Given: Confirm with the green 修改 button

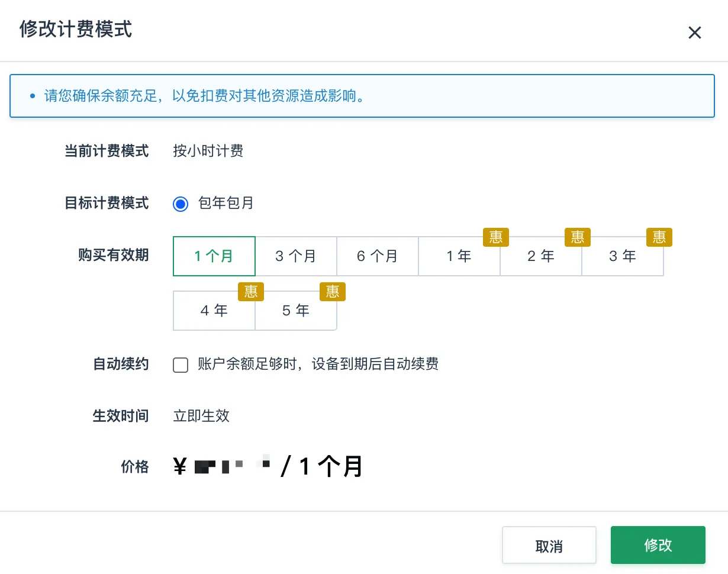Looking at the screenshot, I should click(658, 545).
